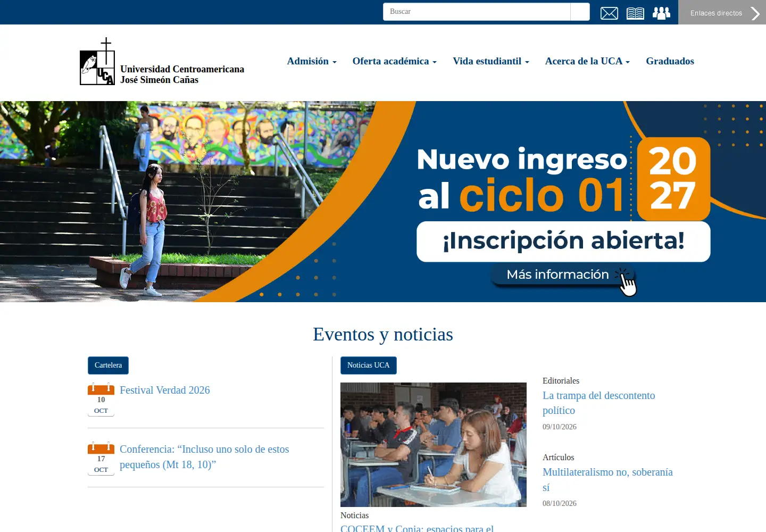The height and width of the screenshot is (532, 766).
Task: Read La trampa del descontento político
Action: 599,403
